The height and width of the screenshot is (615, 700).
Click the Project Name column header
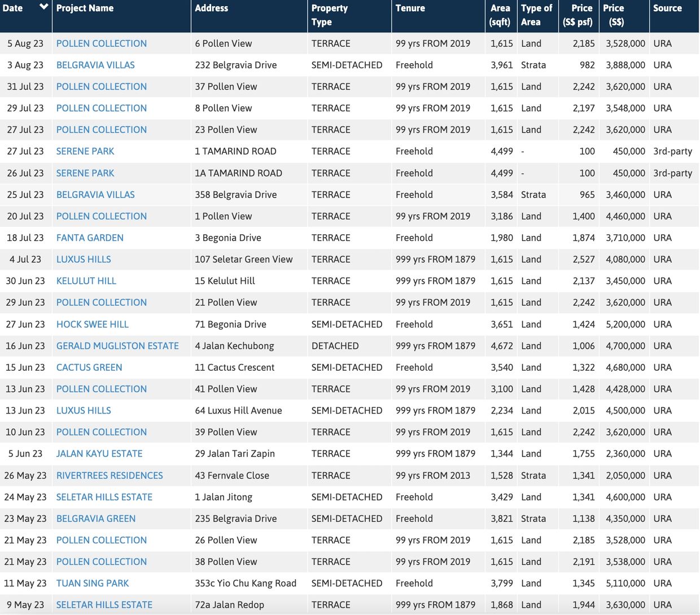click(121, 16)
